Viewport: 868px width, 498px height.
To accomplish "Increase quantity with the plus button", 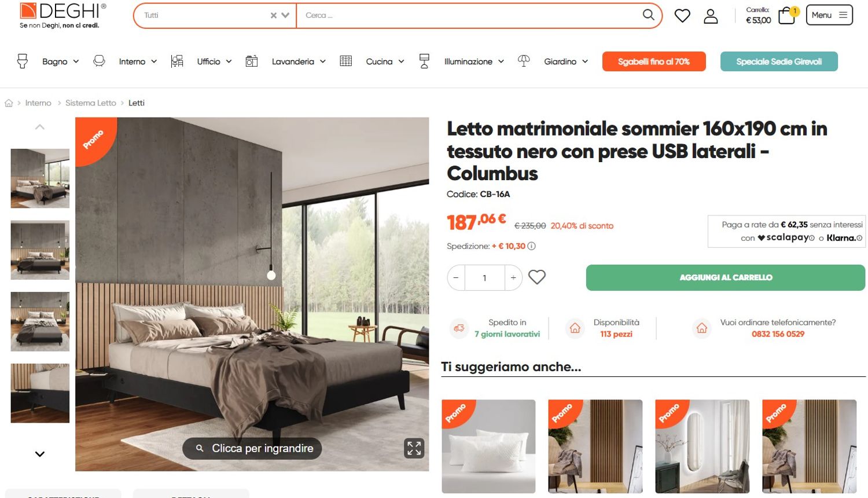I will click(513, 278).
